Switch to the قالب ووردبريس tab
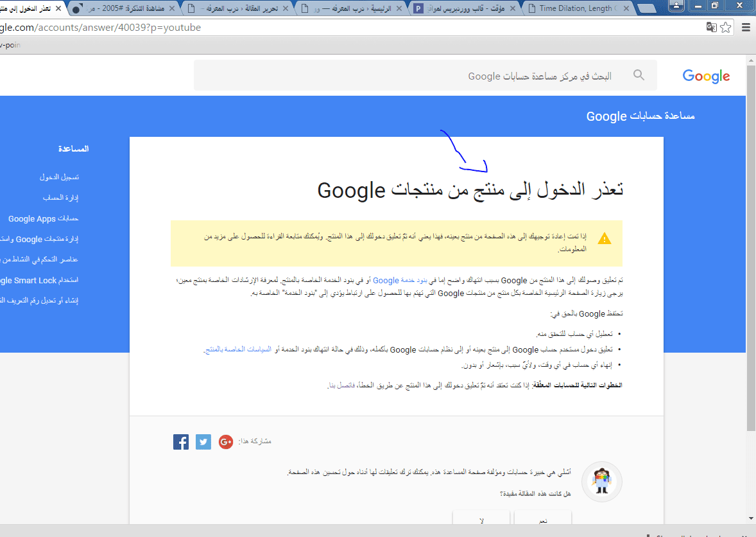The height and width of the screenshot is (537, 756). [465, 8]
